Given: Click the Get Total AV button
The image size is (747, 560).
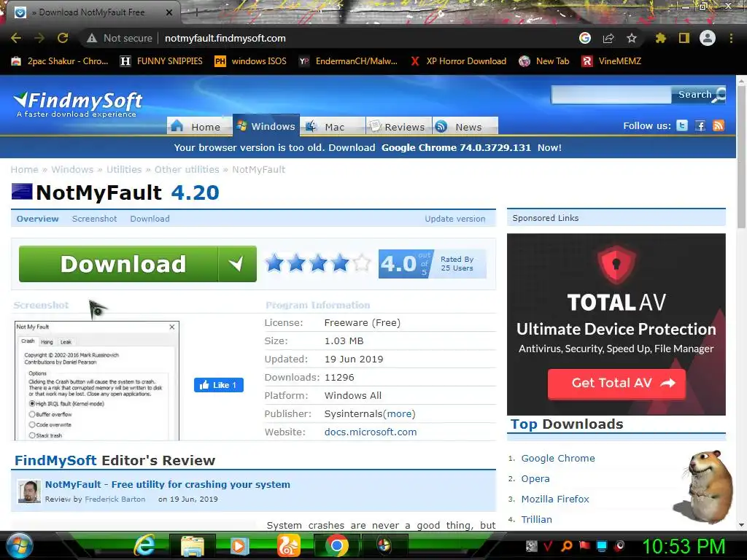Looking at the screenshot, I should tap(616, 384).
